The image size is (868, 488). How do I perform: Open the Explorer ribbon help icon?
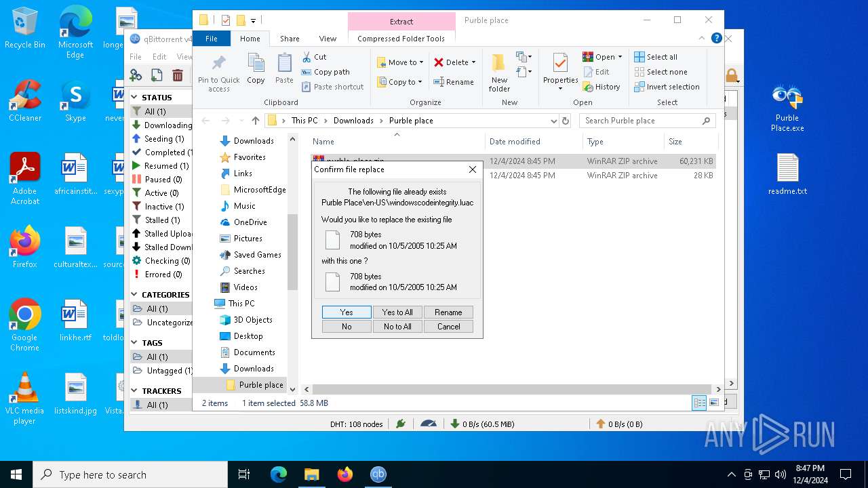point(716,39)
